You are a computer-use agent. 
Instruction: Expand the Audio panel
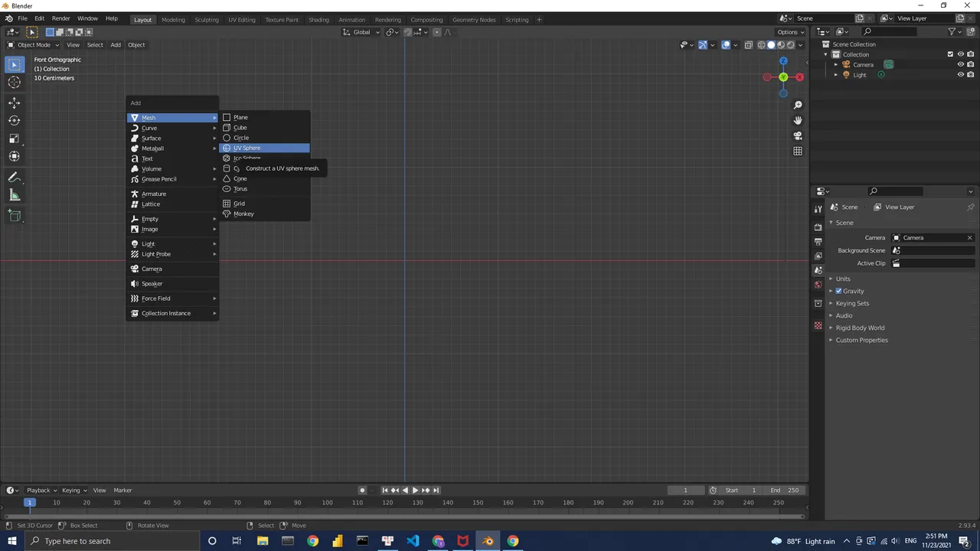pos(844,315)
